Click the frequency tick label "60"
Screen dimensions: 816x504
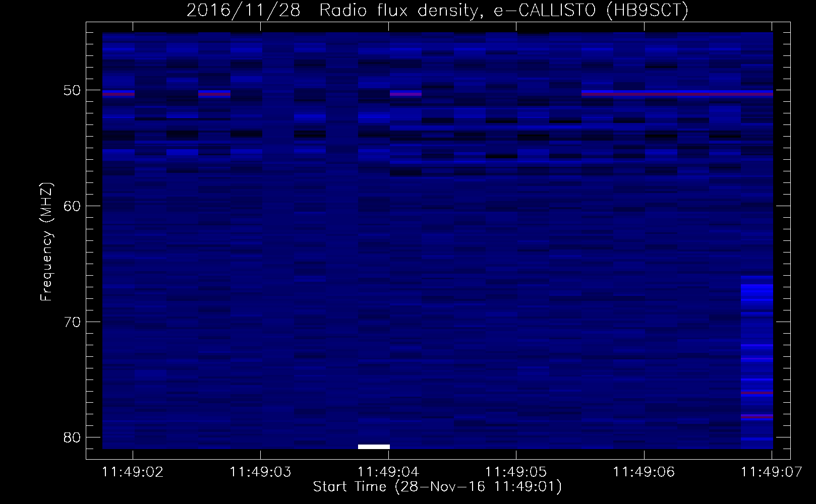point(72,206)
